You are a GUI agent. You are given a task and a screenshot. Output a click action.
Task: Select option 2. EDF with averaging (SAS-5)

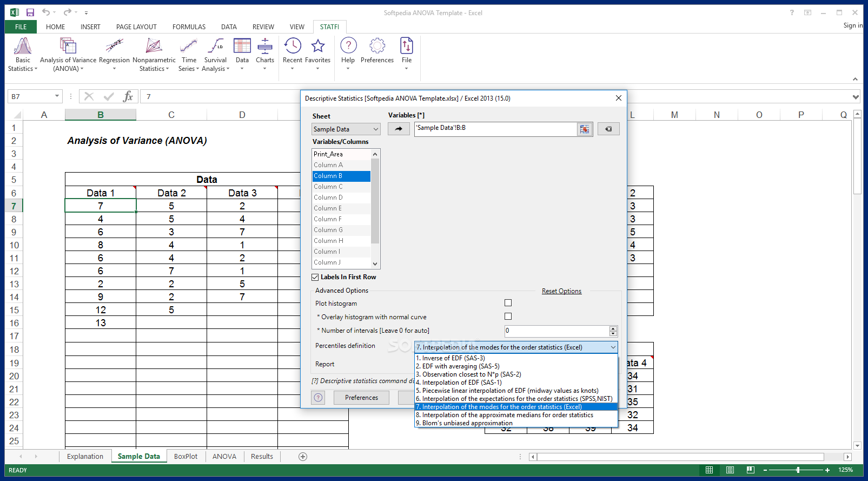click(516, 366)
